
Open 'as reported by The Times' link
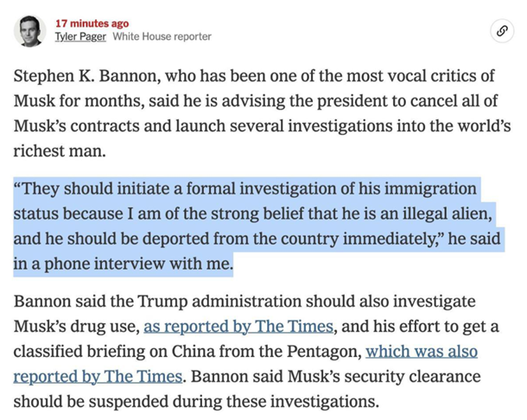tap(238, 326)
